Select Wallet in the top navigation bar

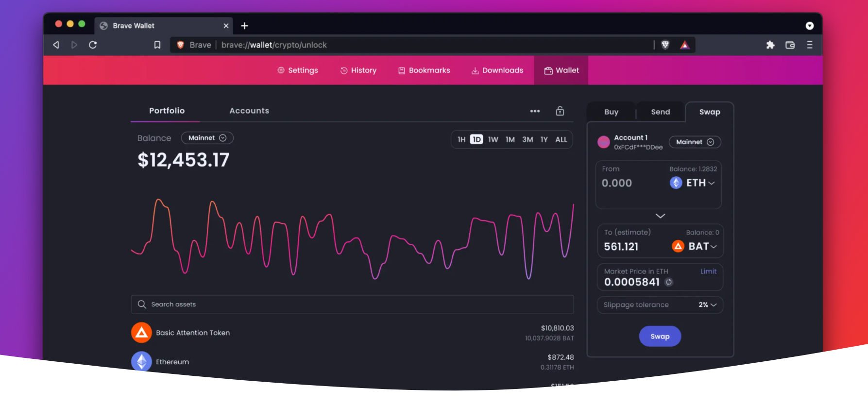click(x=562, y=70)
